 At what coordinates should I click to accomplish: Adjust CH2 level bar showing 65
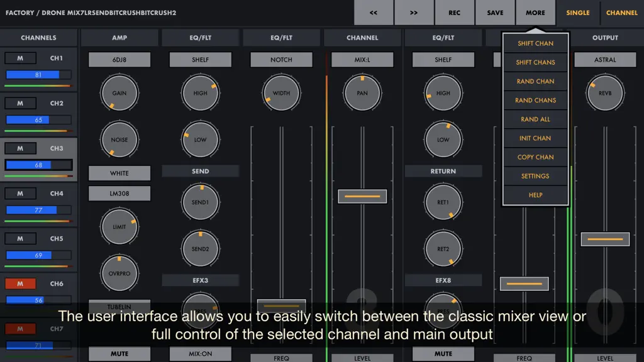coord(38,120)
